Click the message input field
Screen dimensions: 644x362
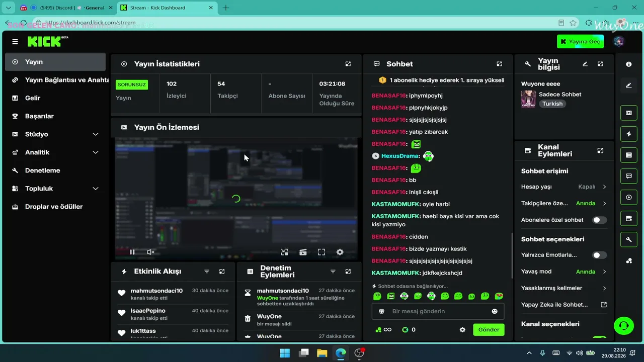(438, 311)
